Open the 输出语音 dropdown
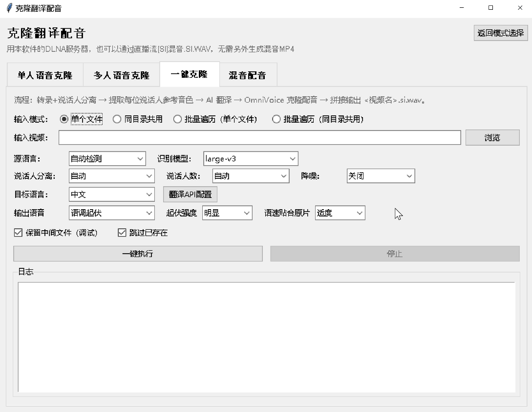This screenshot has width=532, height=412. 111,213
